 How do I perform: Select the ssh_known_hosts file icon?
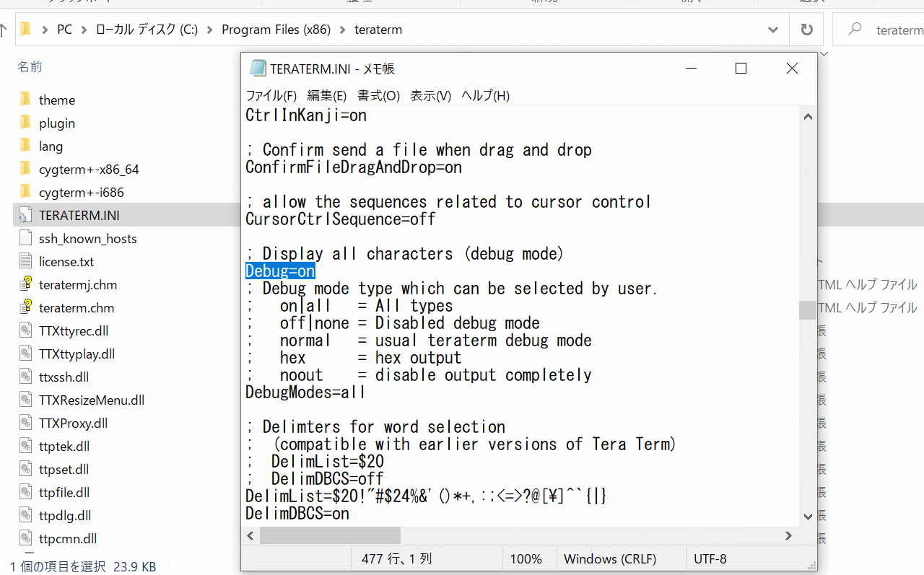25,238
